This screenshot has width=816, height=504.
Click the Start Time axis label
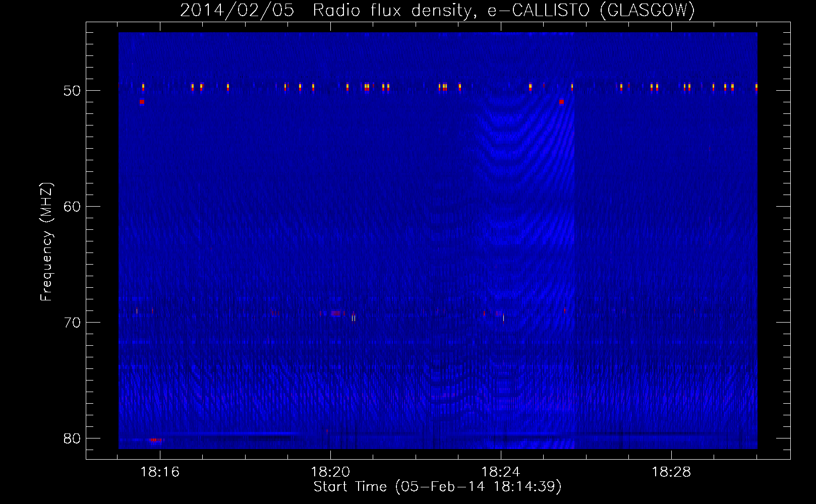[437, 487]
